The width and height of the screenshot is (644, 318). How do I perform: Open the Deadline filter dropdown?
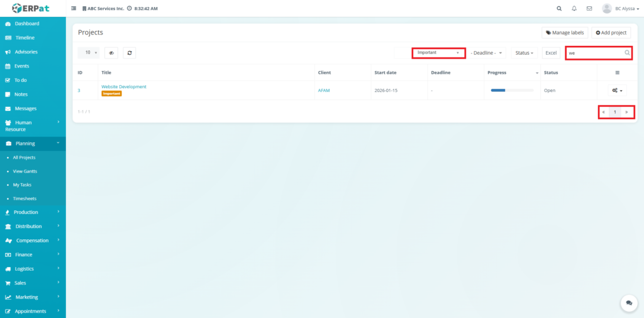pos(487,53)
